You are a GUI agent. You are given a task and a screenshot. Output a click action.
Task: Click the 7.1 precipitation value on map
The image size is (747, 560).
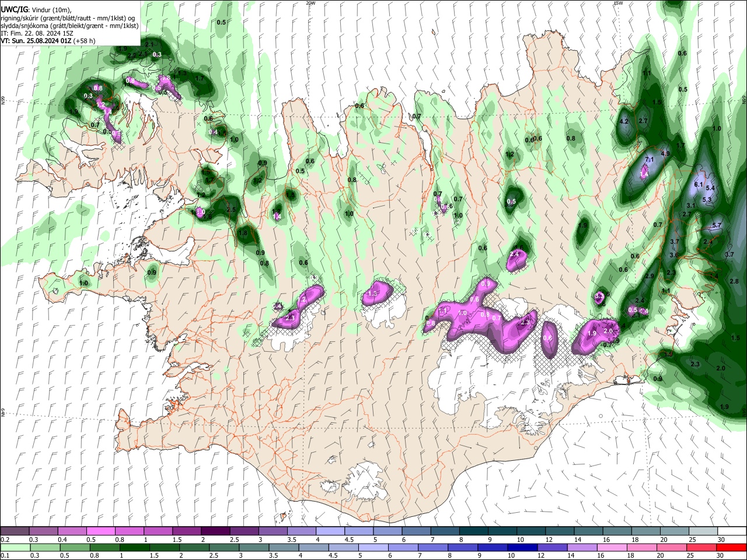(x=649, y=159)
